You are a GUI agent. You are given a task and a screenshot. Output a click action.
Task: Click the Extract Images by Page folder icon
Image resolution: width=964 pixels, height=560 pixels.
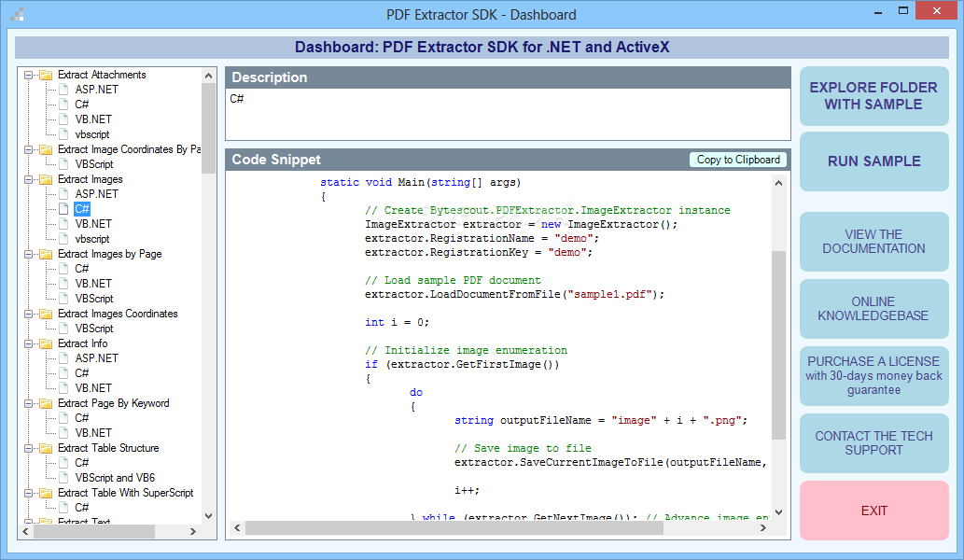(x=46, y=254)
